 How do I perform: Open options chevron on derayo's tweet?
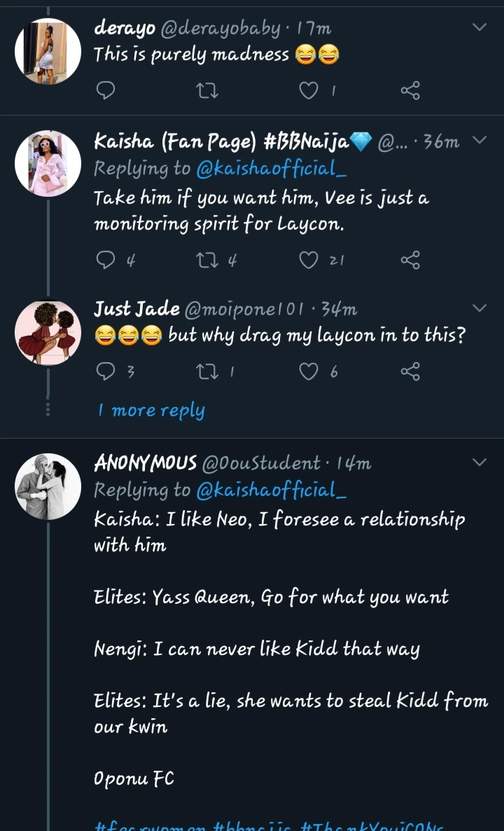tap(479, 27)
